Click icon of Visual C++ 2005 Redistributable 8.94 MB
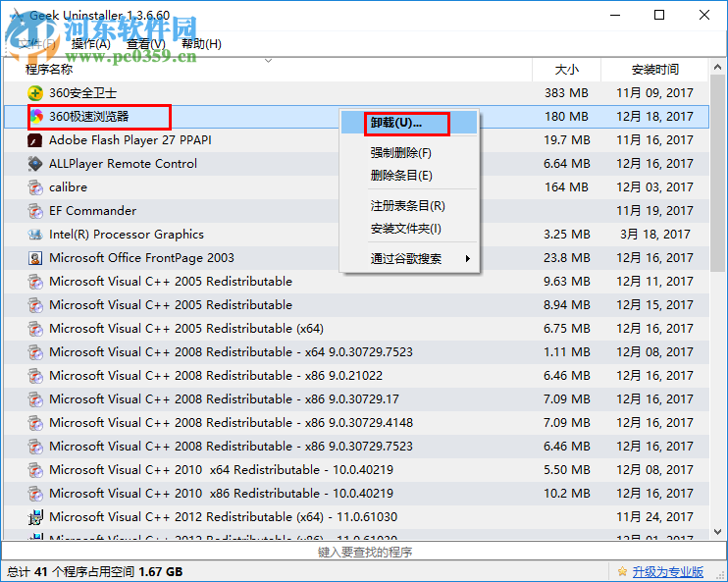Screen dimensions: 728x582 pos(35,305)
